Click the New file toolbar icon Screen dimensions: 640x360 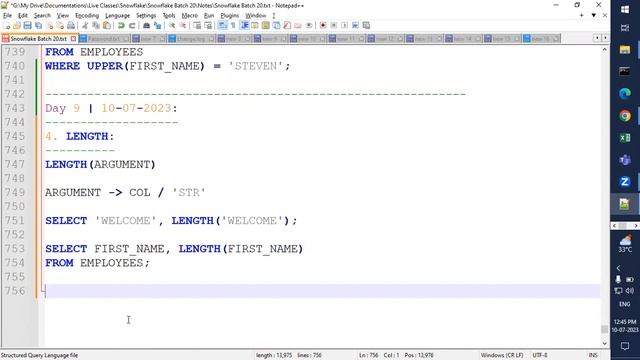[x=7, y=25]
